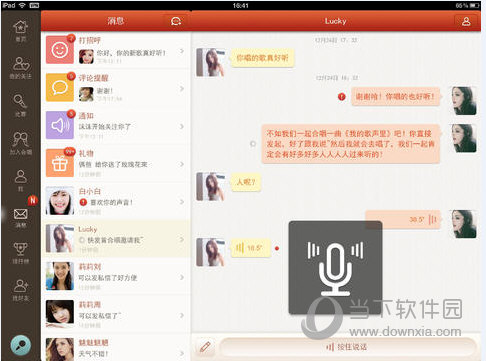Open the 找好友 add-friend sidebar icon
The width and height of the screenshot is (486, 361).
click(21, 286)
